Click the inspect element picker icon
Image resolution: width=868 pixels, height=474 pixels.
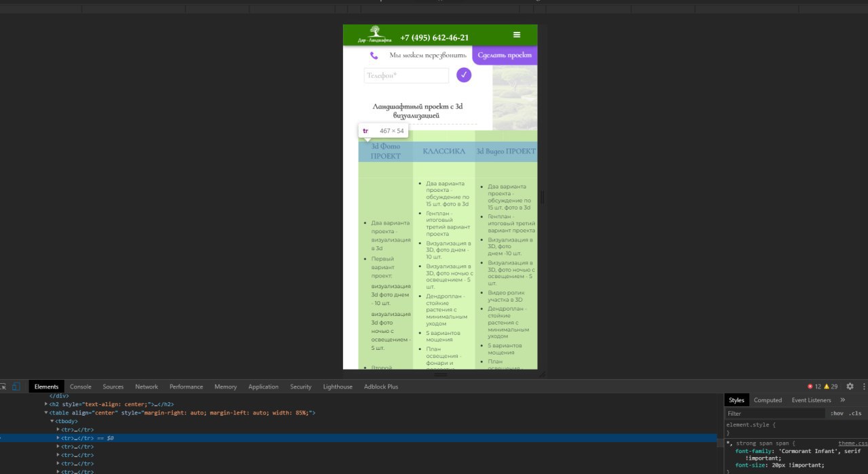click(2, 387)
